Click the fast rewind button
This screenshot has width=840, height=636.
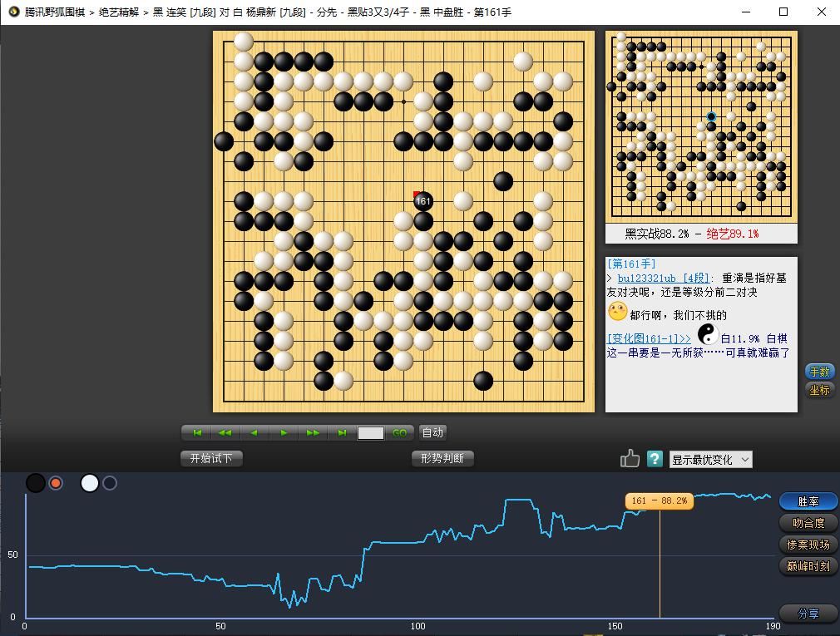click(x=225, y=432)
